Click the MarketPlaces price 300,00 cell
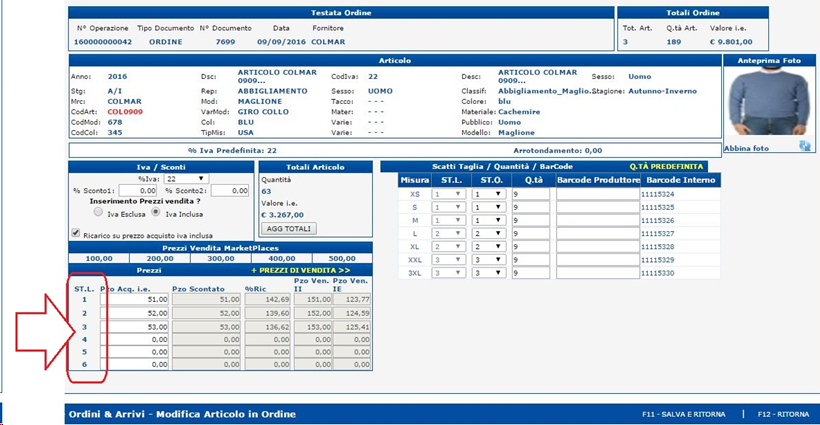The width and height of the screenshot is (820, 425). click(x=221, y=258)
